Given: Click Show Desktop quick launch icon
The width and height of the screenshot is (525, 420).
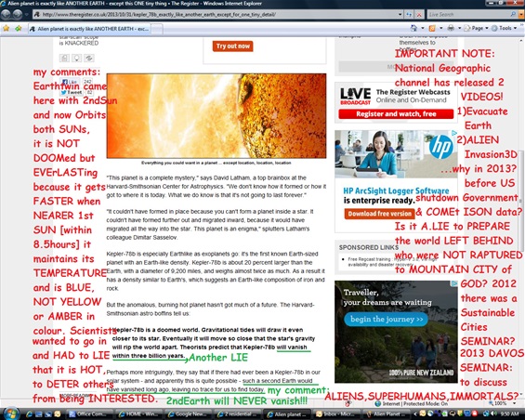Looking at the screenshot, I should pos(38,414).
